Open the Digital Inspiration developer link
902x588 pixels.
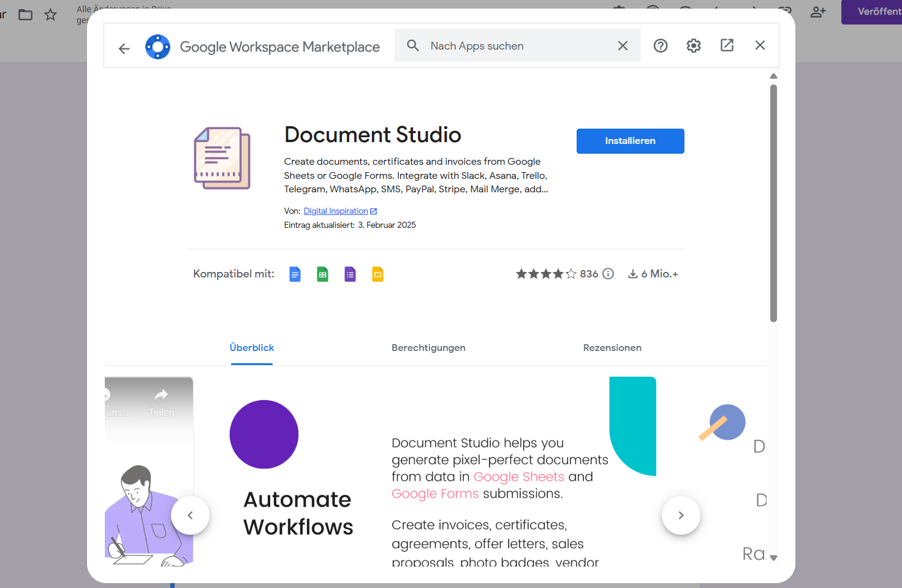click(336, 211)
